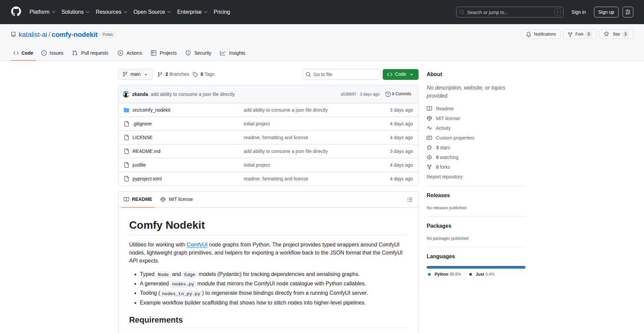
Task: Open the src/comfy_nodekit folder icon
Action: 127,110
